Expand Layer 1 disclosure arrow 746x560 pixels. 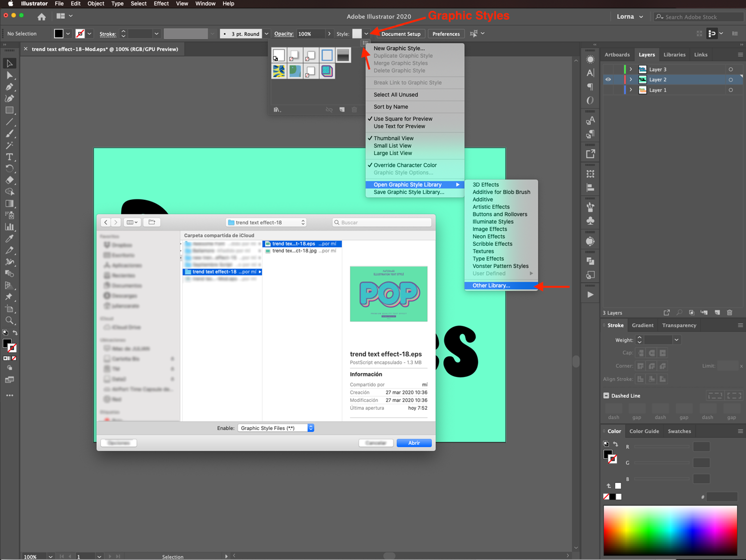[631, 90]
